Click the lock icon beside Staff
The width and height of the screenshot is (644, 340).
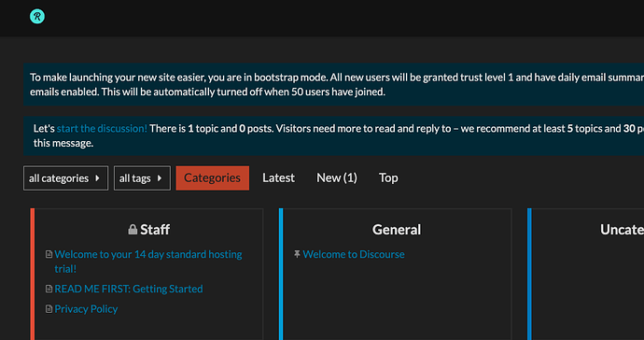point(133,230)
